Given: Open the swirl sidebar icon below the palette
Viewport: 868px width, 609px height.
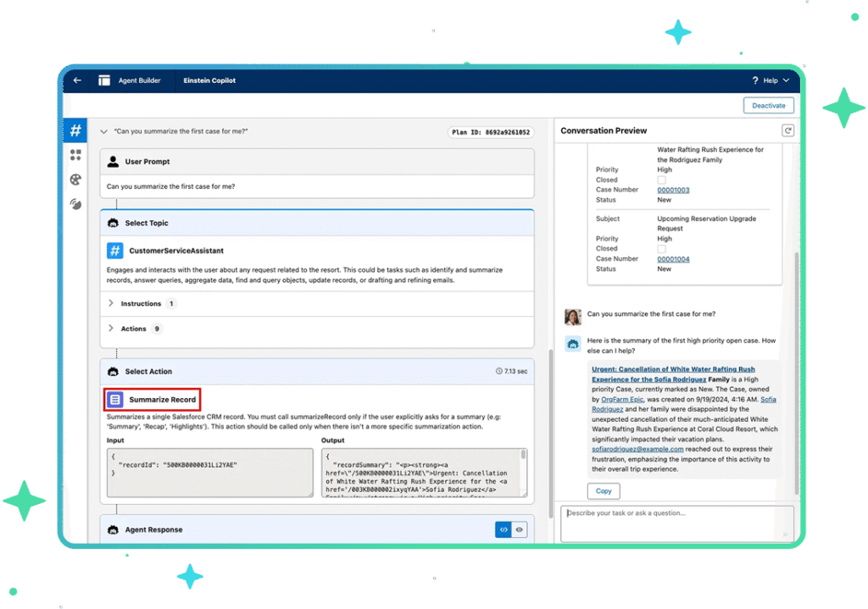Looking at the screenshot, I should click(x=75, y=204).
